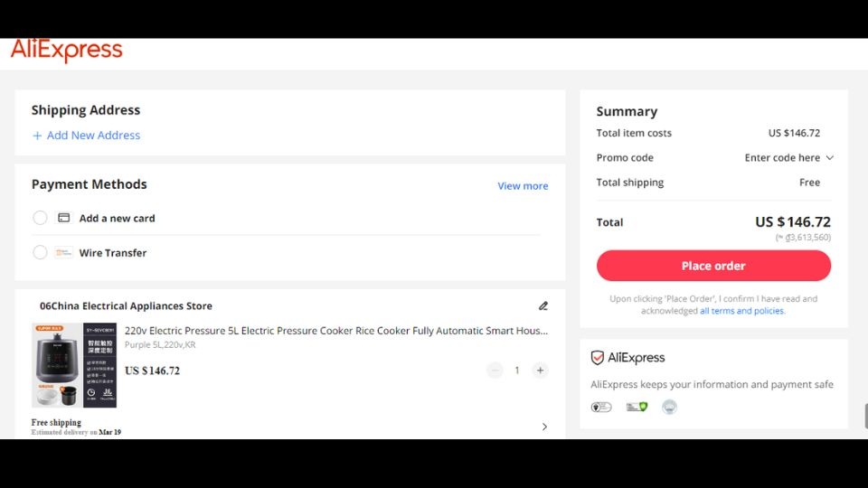The height and width of the screenshot is (488, 868).
Task: Click the Wire Transfer payment icon
Action: click(x=63, y=253)
